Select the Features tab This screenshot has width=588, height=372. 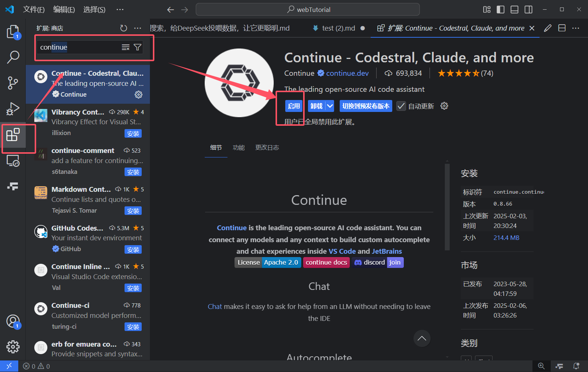point(239,147)
